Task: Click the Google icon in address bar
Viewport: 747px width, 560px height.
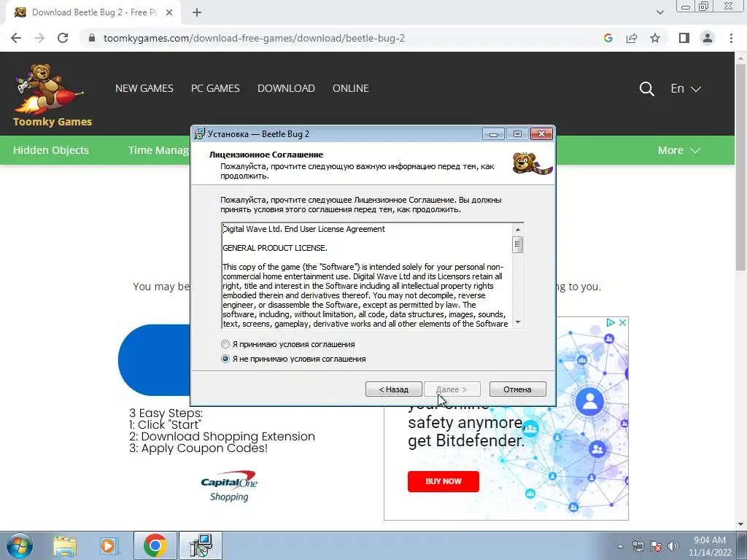Action: pos(608,38)
